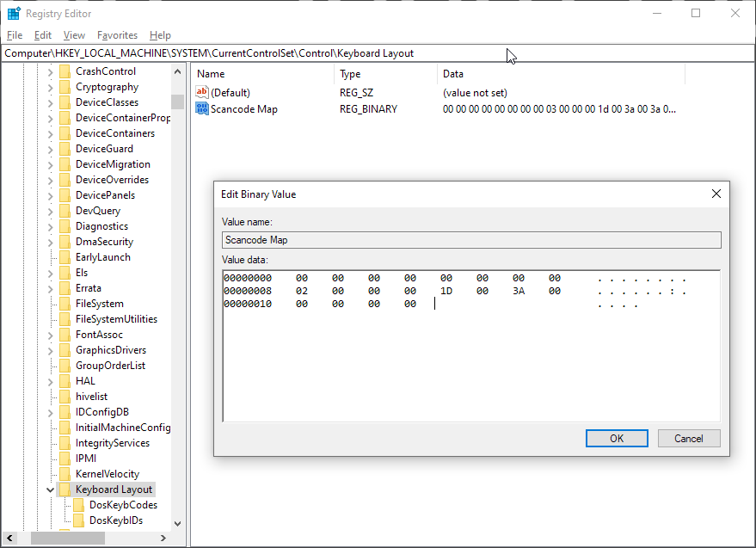The image size is (756, 548).
Task: Click the DosKeybIDs folder icon
Action: coord(78,520)
